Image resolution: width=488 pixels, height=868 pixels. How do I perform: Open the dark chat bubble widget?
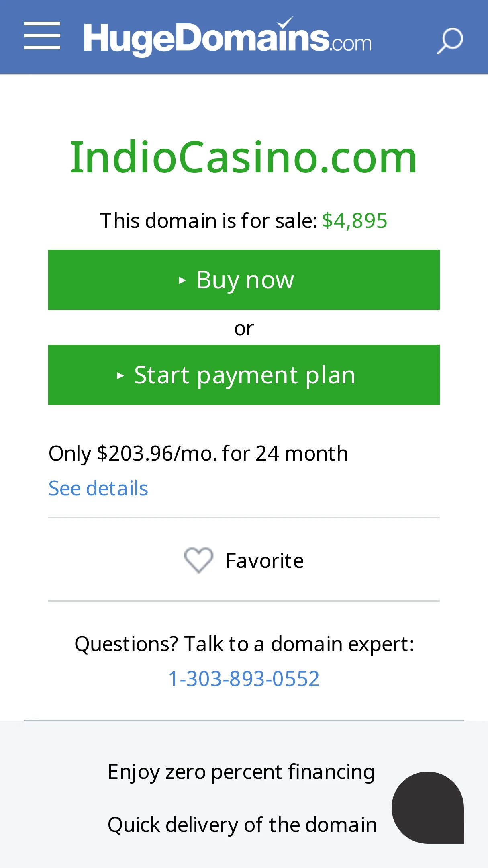click(x=428, y=808)
